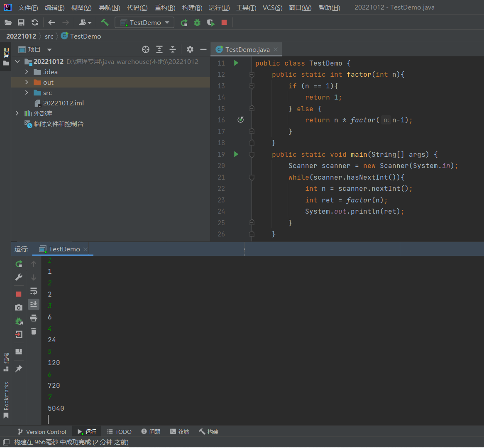Click the Debug bug icon in toolbar
Viewport: 484px width, 448px height.
197,22
